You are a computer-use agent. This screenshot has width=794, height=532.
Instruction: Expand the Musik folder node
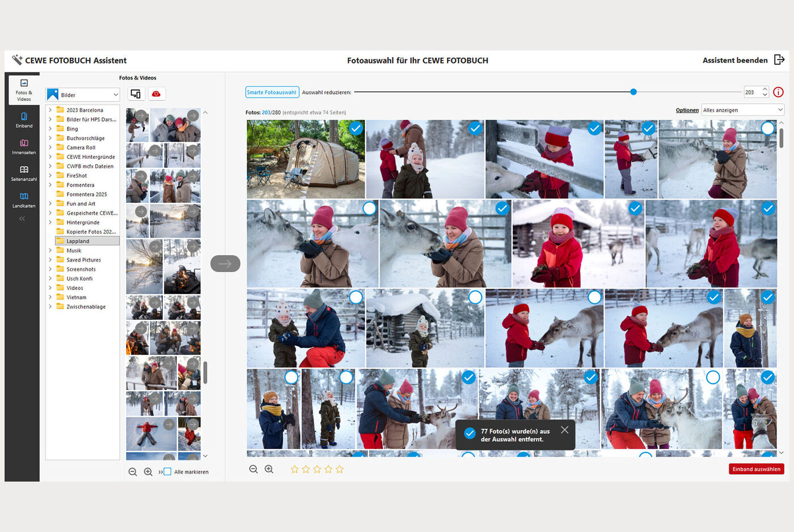[50, 250]
